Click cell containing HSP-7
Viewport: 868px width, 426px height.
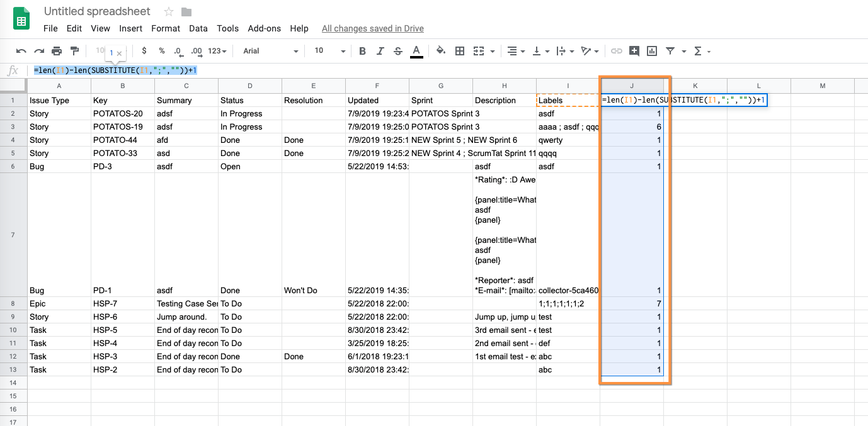tap(123, 304)
